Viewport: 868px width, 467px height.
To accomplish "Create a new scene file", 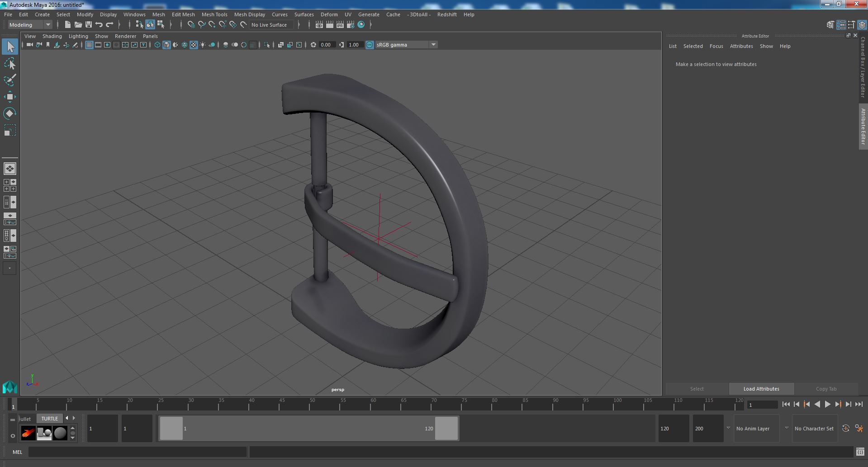I will 67,25.
